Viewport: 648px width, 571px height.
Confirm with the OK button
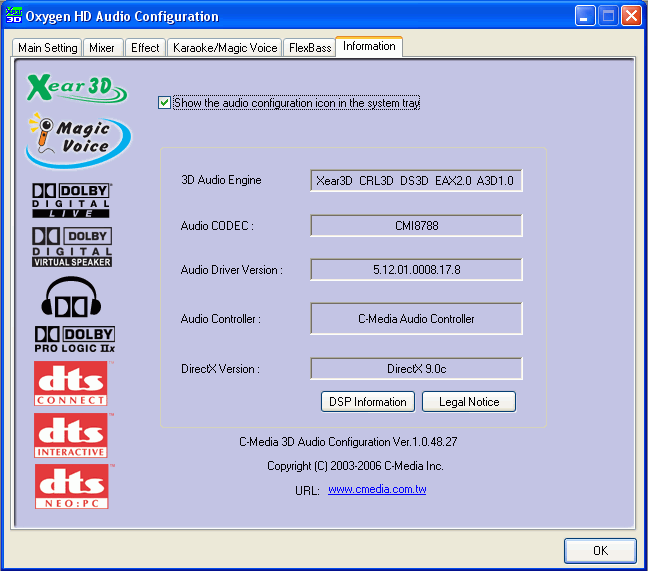coord(600,550)
